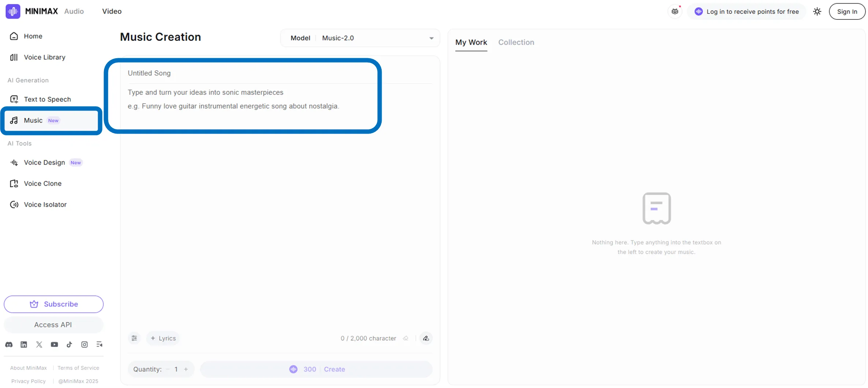Open the Discord community icon
This screenshot has width=868, height=388.
tap(9, 344)
